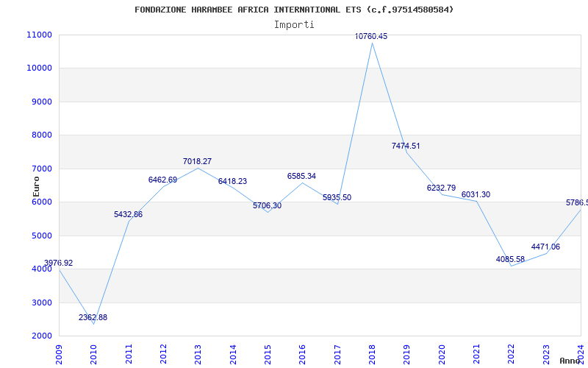Select the 2011 x-axis year label
Screen dimensions: 588x368
pos(129,355)
